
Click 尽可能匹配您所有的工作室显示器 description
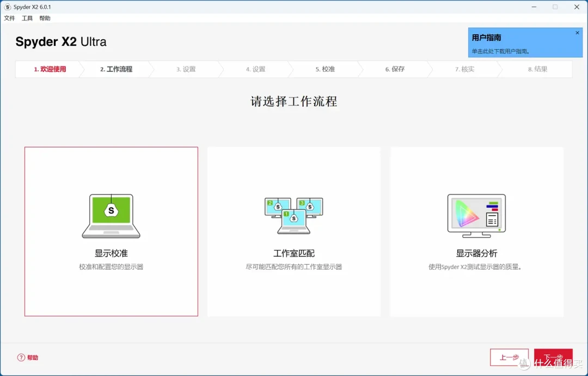(293, 267)
